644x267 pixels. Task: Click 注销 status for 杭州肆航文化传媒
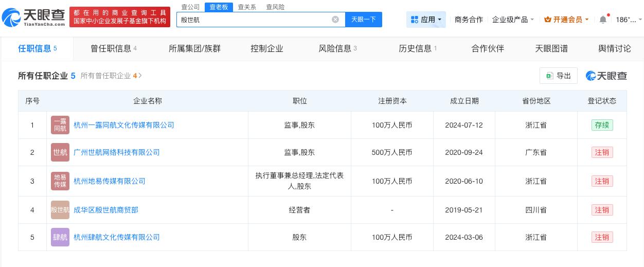tap(602, 237)
